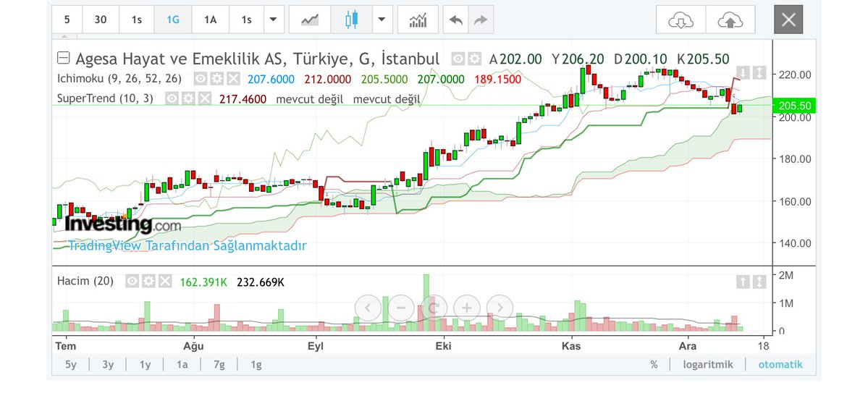The height and width of the screenshot is (401, 868).
Task: Click Ichimoku value 207.6000
Action: (271, 80)
